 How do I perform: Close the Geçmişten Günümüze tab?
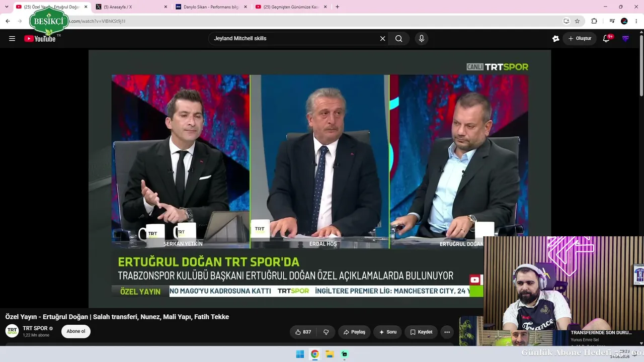pyautogui.click(x=326, y=7)
